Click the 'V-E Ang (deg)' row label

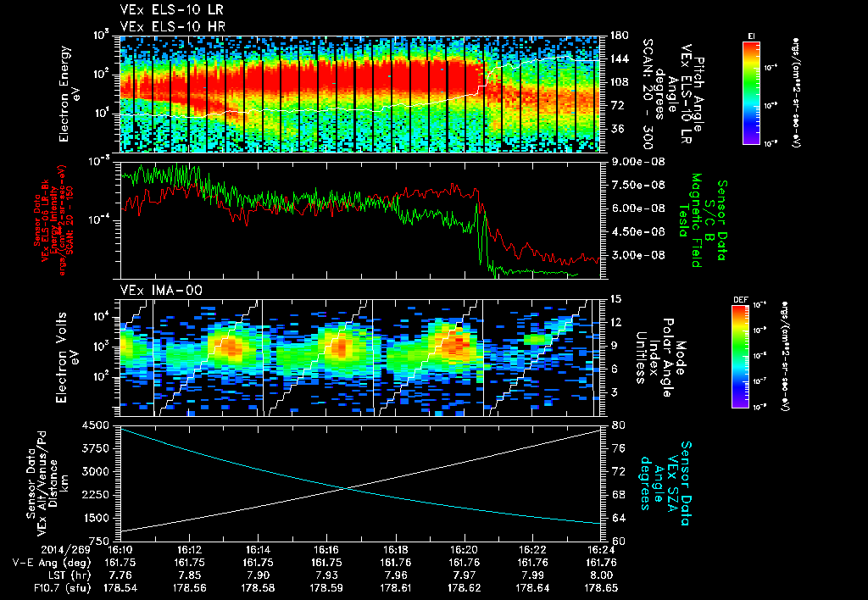tap(52, 563)
